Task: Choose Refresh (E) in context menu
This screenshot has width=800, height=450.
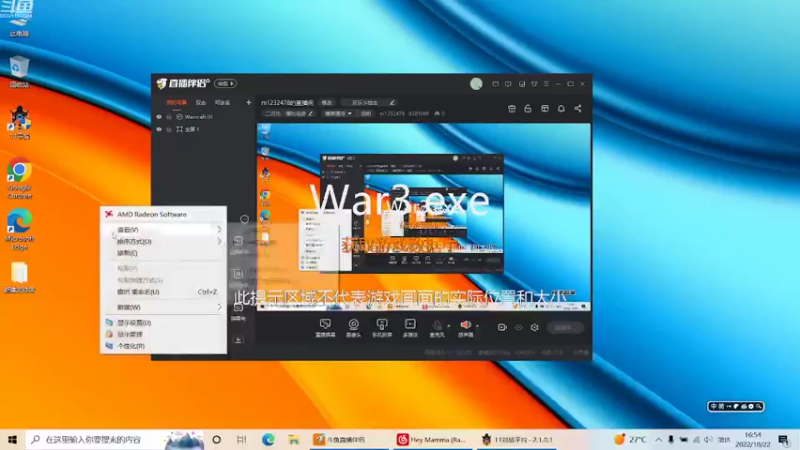Action: (x=163, y=253)
